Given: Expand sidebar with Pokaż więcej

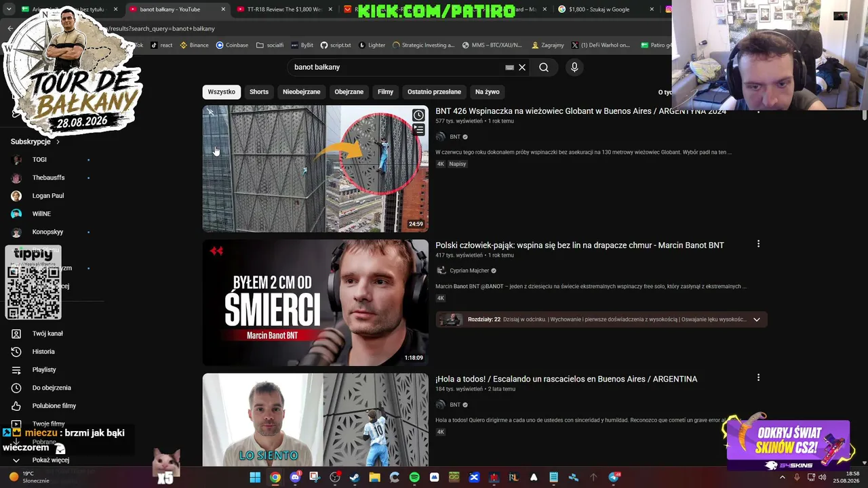Looking at the screenshot, I should tap(41, 460).
